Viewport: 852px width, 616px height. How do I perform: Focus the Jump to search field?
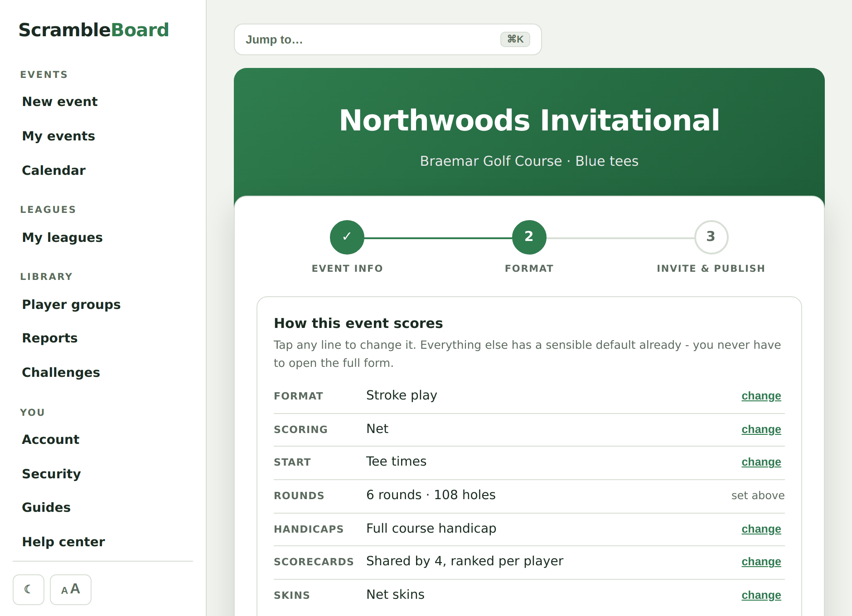click(x=388, y=39)
